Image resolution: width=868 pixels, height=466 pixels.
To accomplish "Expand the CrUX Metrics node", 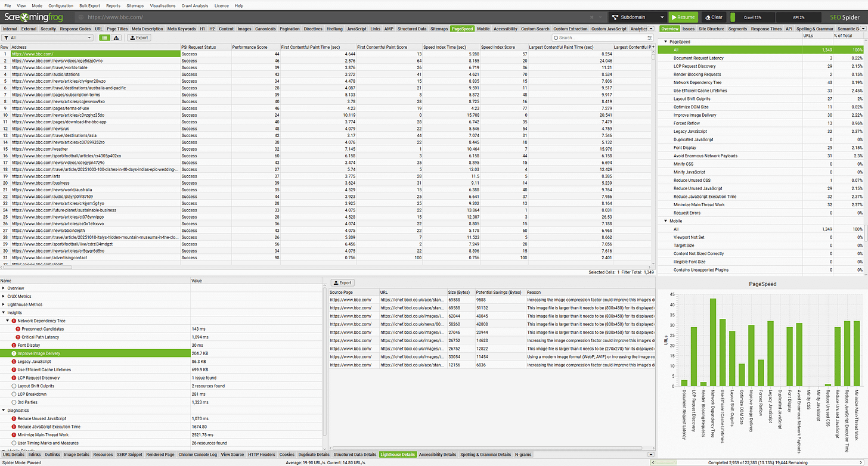I will tap(4, 296).
